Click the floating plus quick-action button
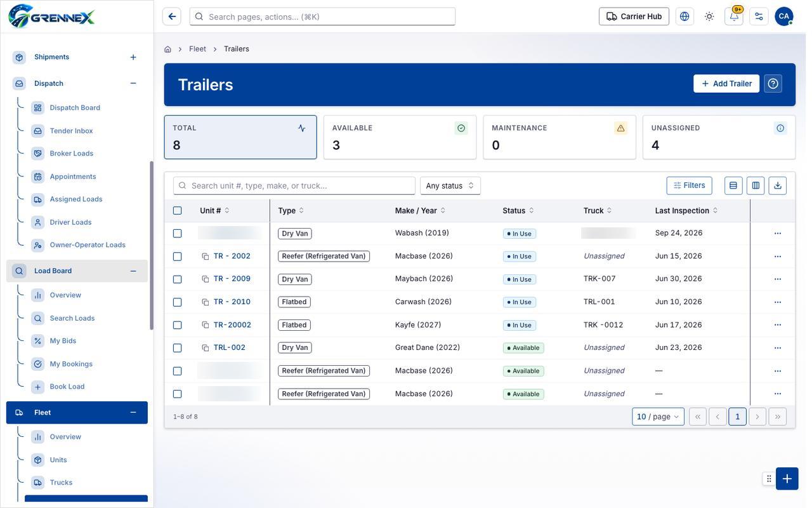 (787, 479)
